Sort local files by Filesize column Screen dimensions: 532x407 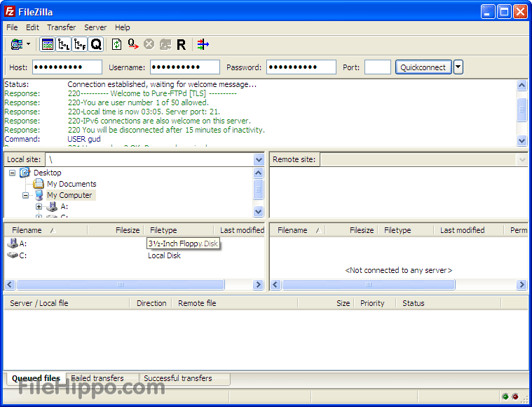click(127, 230)
